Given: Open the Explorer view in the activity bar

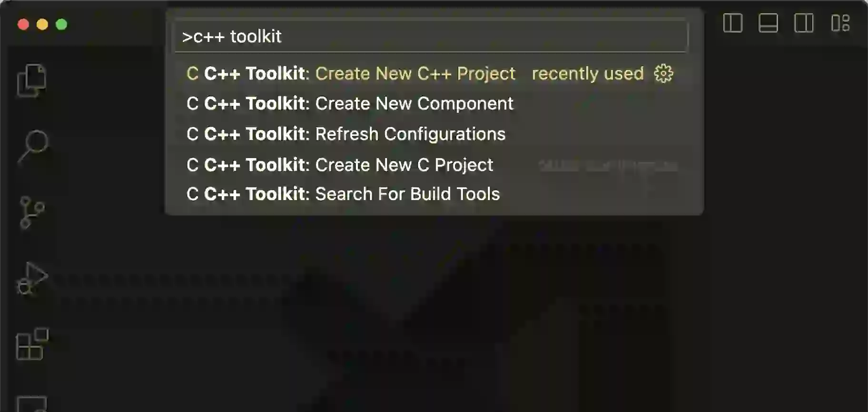Looking at the screenshot, I should coord(31,80).
